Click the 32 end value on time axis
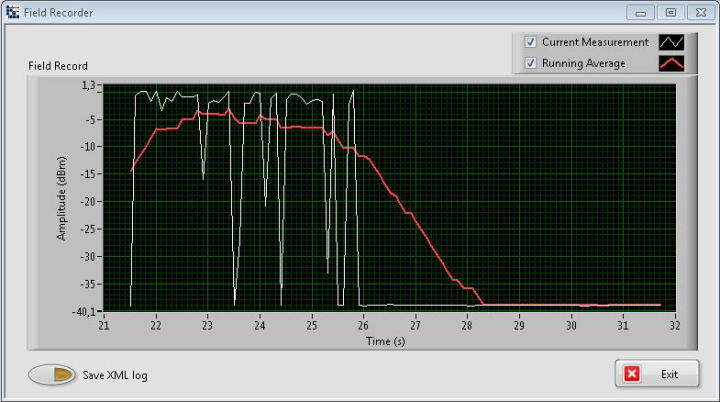 tap(675, 324)
